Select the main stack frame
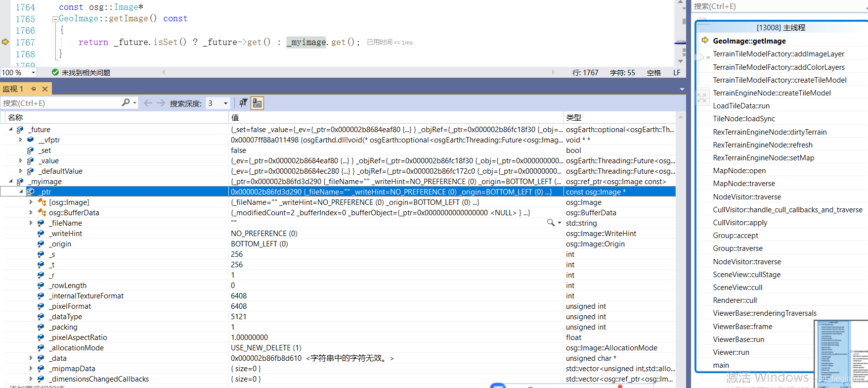 pos(721,365)
